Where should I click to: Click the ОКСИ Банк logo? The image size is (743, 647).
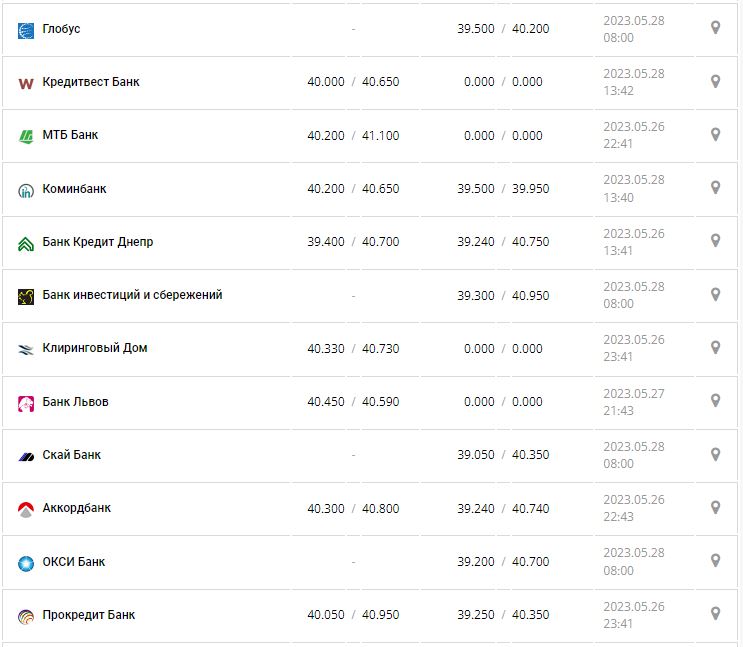coord(26,563)
